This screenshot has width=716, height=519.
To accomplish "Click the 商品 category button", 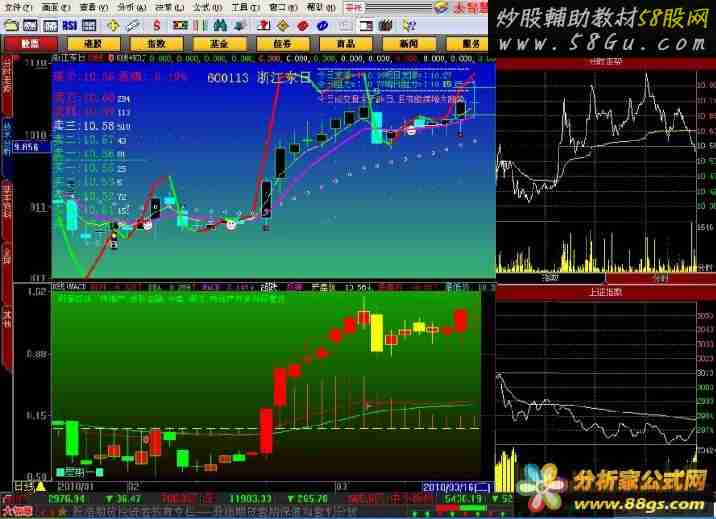I will point(346,44).
